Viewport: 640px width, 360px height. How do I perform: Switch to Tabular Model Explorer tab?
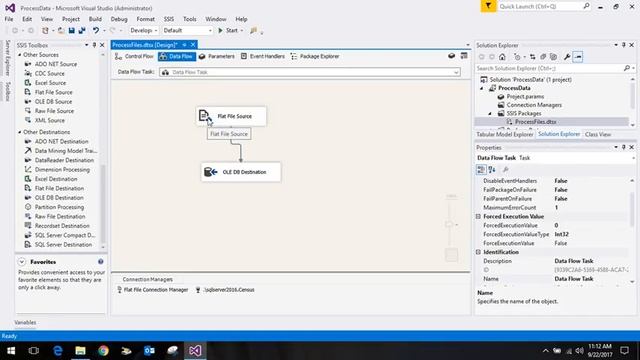[x=504, y=134]
